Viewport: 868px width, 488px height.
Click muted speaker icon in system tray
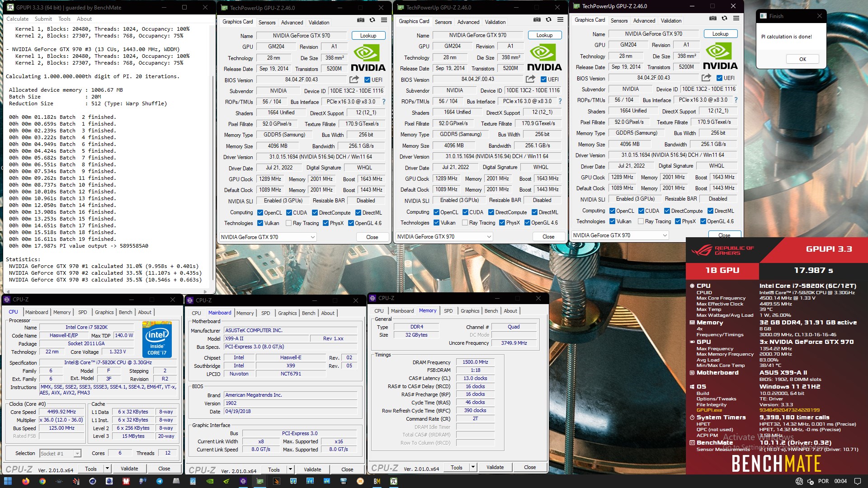(x=810, y=482)
